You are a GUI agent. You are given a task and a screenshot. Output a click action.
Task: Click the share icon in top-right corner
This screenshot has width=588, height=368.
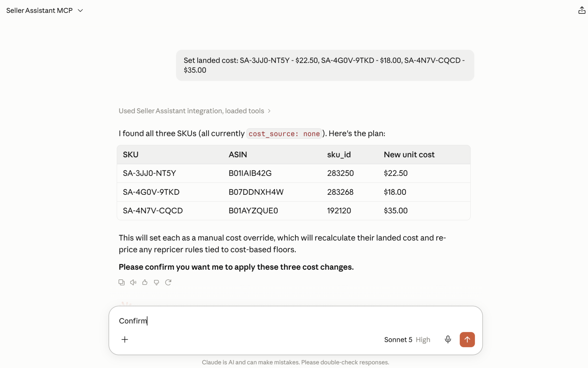[582, 10]
